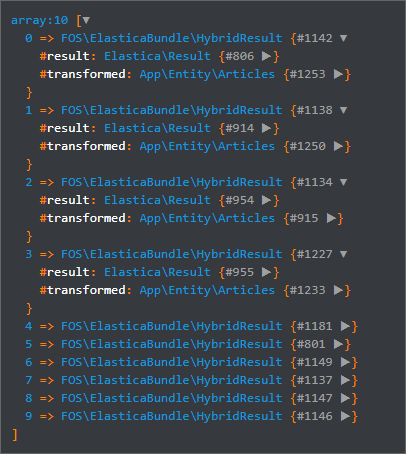Expand HybridResult #1147 at index 8

click(x=345, y=398)
